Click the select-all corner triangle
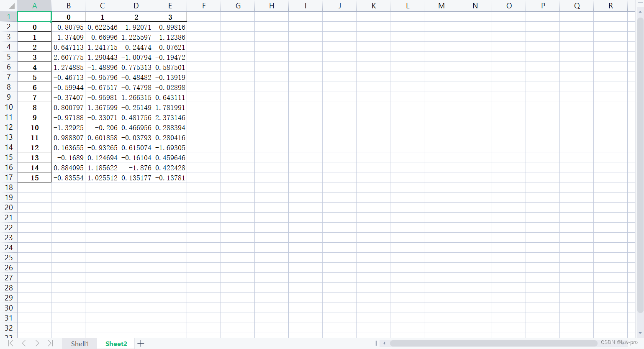Screen dimensions: 644x349 pyautogui.click(x=12, y=6)
